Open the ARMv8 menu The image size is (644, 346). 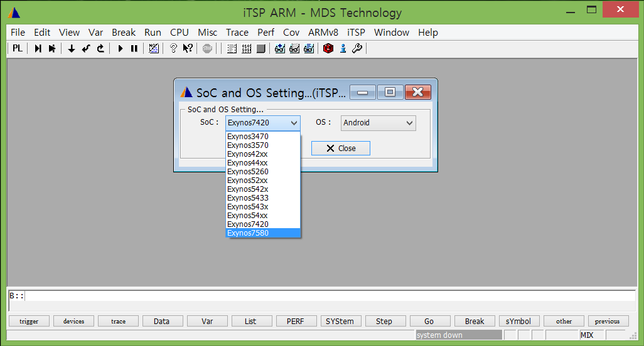click(323, 33)
